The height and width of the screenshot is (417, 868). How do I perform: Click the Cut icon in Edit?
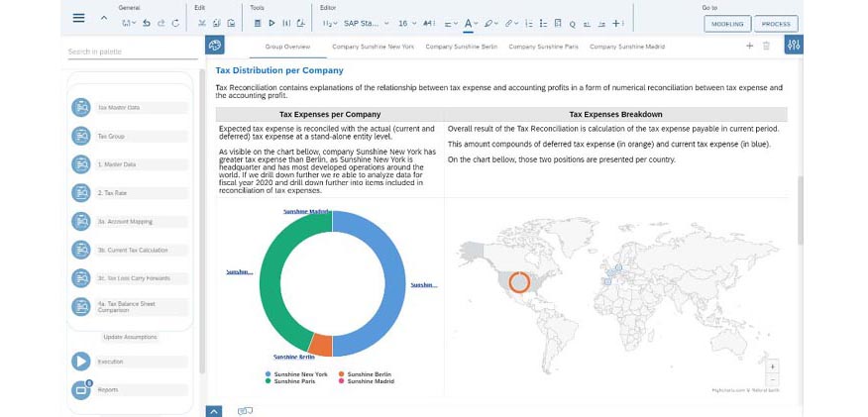pyautogui.click(x=202, y=23)
